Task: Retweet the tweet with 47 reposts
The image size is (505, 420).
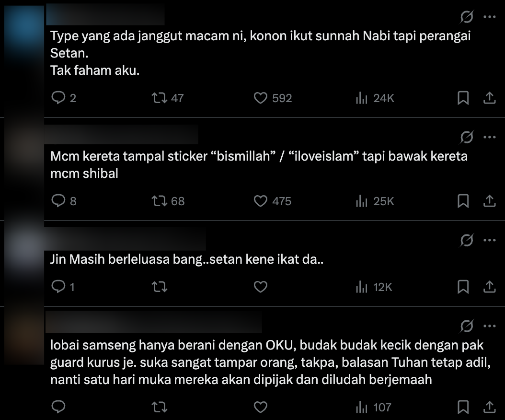Action: [x=159, y=98]
